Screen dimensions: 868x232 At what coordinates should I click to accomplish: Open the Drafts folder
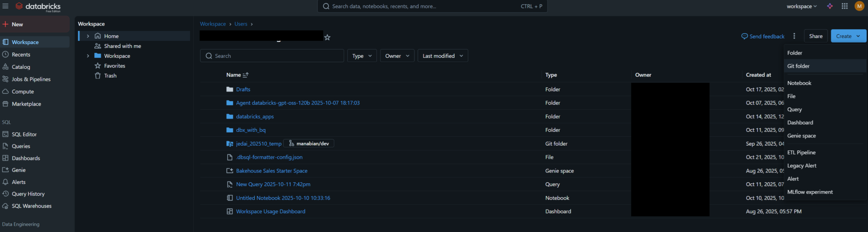pyautogui.click(x=243, y=90)
